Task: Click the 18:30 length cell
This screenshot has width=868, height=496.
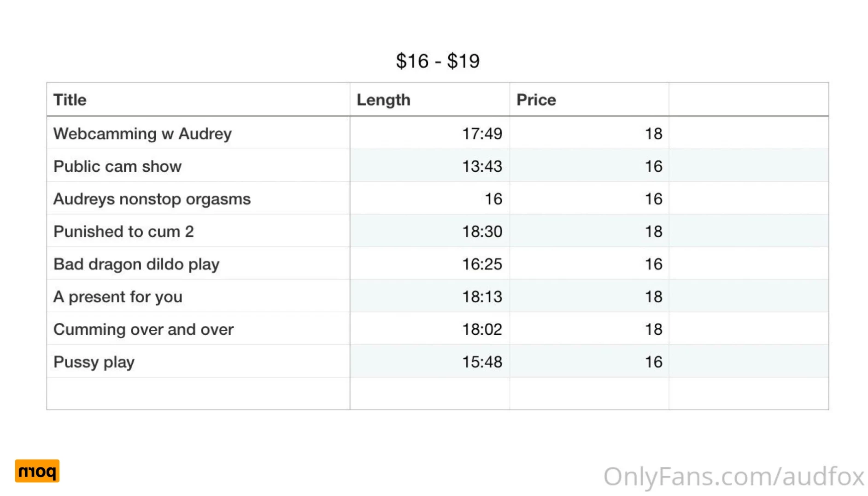Action: 429,231
